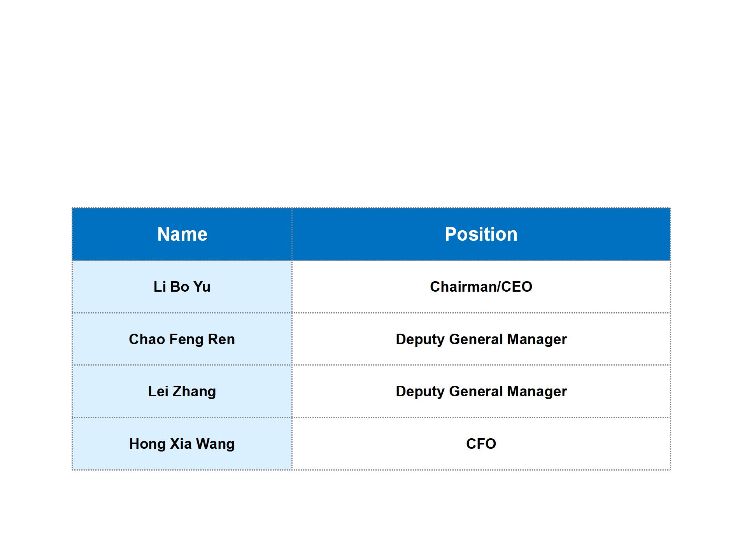Viewport: 747px width, 560px height.
Task: Click "Deputy" in Lei Zhang's row
Action: 420,391
